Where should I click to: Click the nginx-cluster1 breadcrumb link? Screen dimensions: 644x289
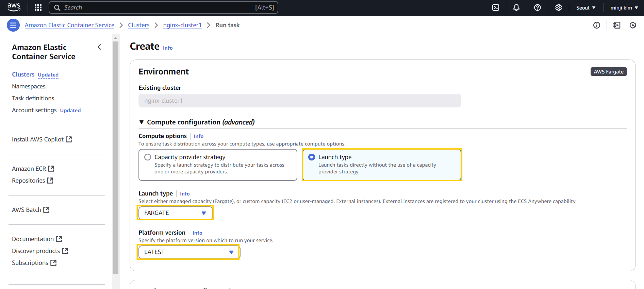(182, 25)
